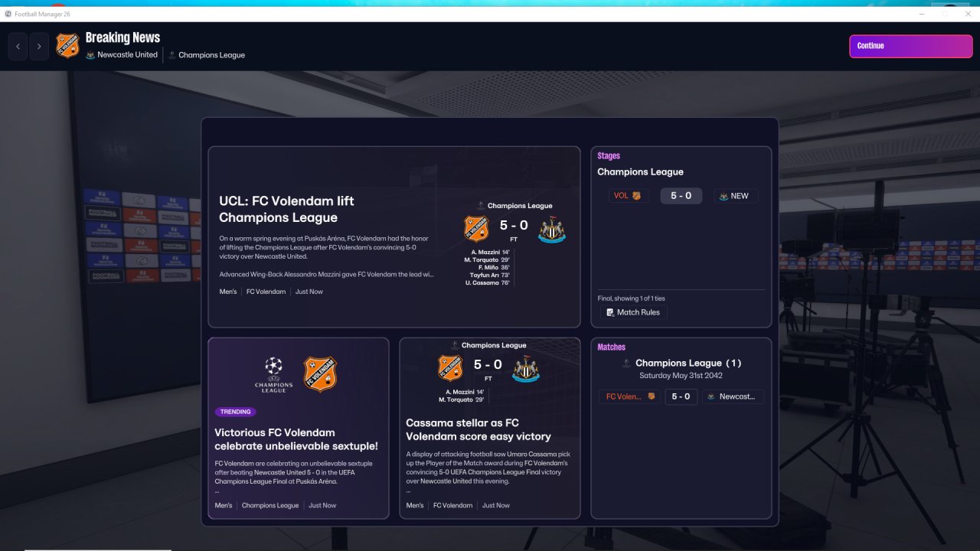Go forward with the right arrow button
Screen dimensions: 980x551
(39, 47)
